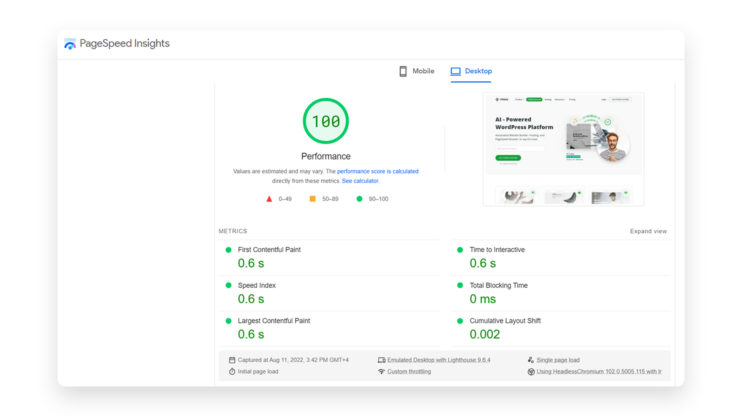Image resolution: width=742 pixels, height=416 pixels.
Task: Select the Desktop tab
Action: coord(471,71)
